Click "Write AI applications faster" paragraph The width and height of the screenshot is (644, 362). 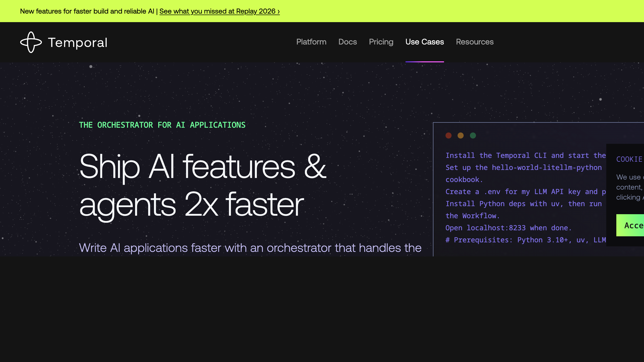[250, 248]
